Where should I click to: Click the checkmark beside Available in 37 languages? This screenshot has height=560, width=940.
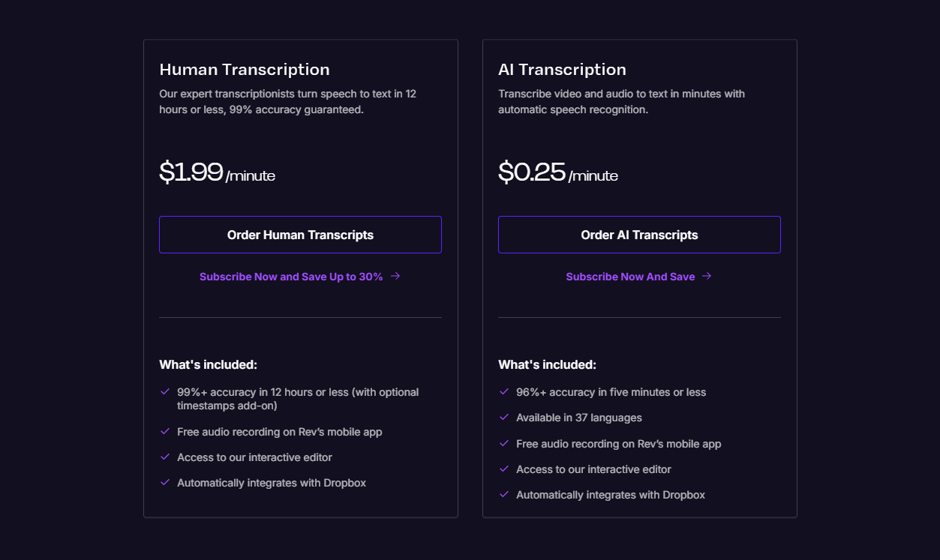click(x=503, y=418)
